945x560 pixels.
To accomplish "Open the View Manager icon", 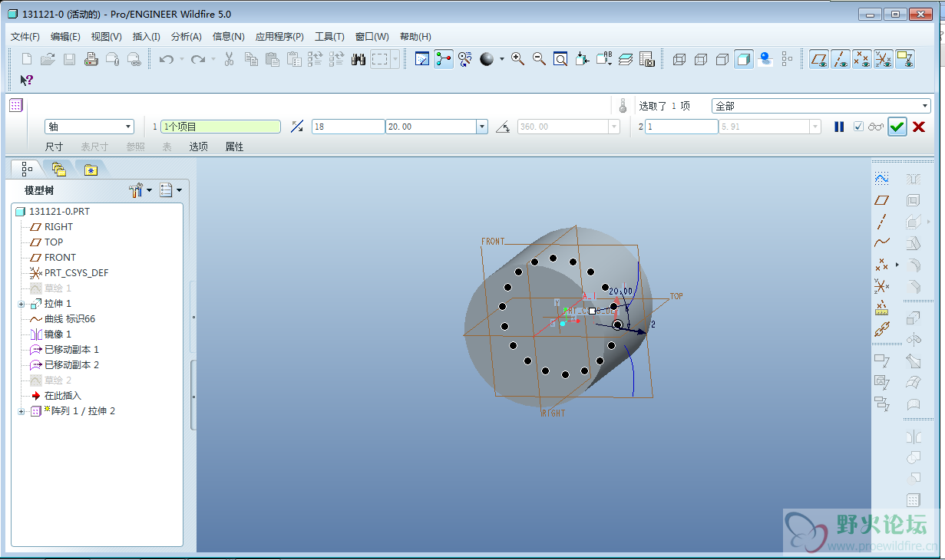I will point(646,59).
